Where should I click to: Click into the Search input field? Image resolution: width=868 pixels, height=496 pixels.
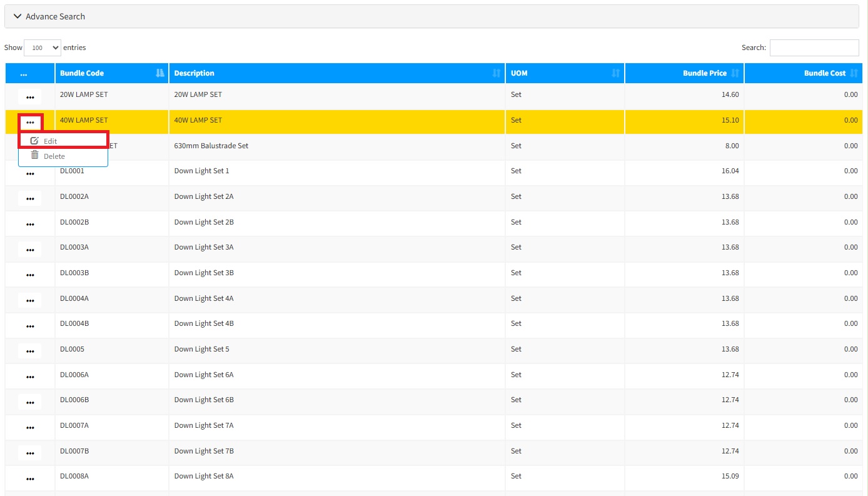(x=814, y=48)
